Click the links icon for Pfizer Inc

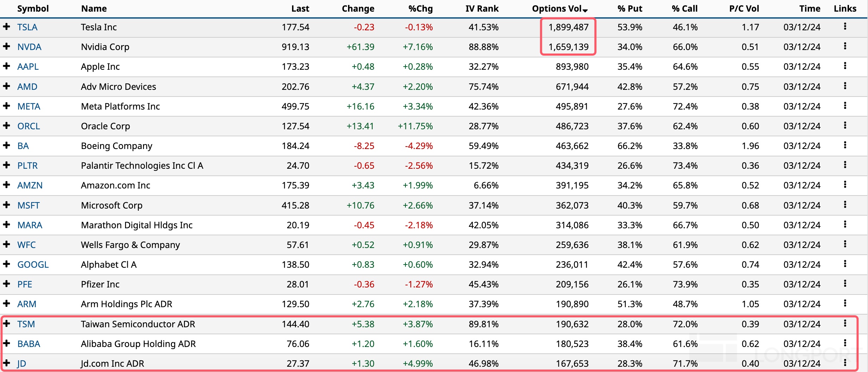[845, 284]
